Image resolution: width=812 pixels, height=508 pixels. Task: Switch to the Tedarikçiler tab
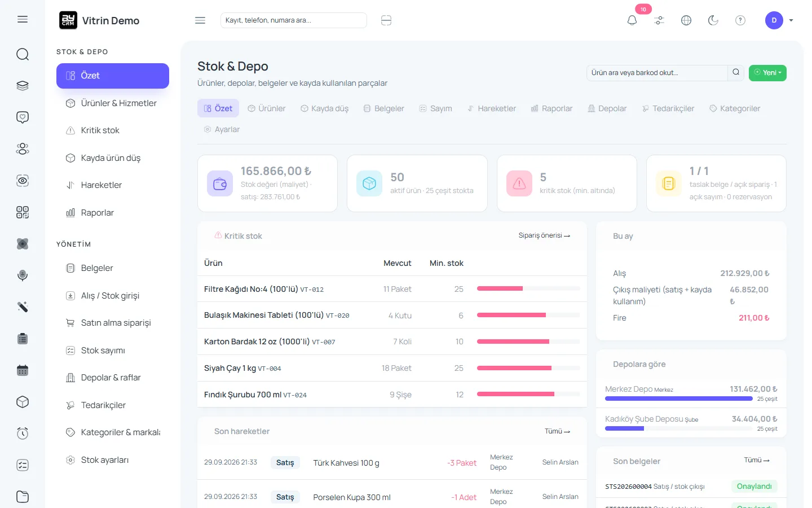pos(668,108)
